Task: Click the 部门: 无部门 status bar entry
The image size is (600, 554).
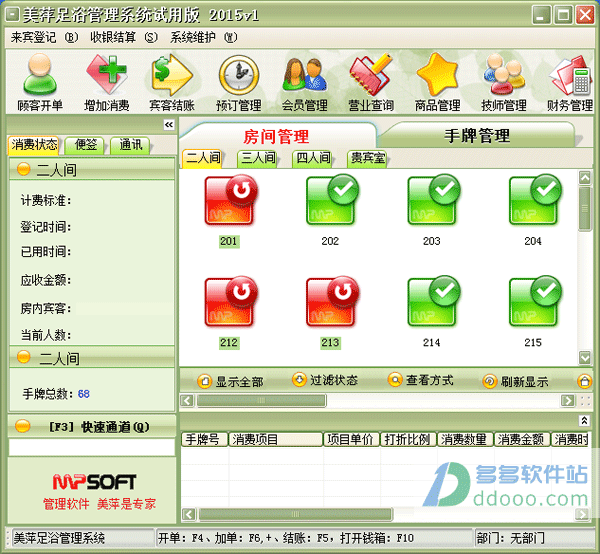Action: tap(510, 538)
